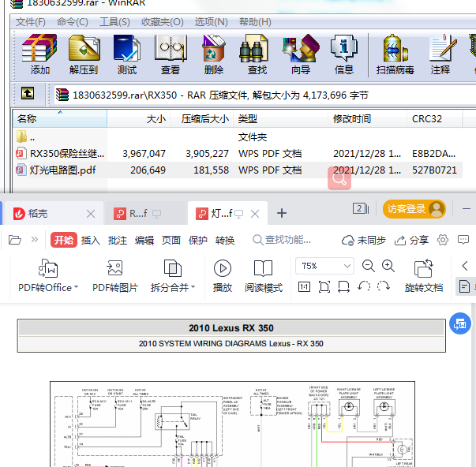The width and height of the screenshot is (476, 467).
Task: Open the View (查看) tool in WinRAR
Action: [x=171, y=55]
